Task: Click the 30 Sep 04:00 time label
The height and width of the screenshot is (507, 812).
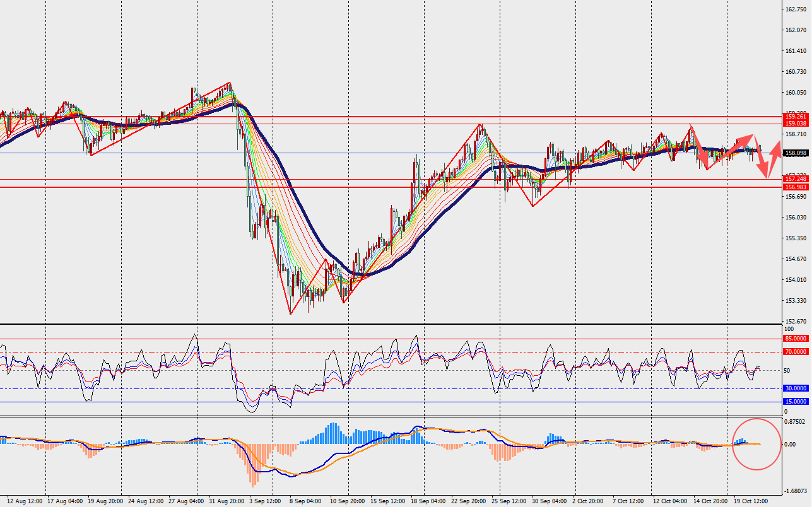Action: pyautogui.click(x=550, y=501)
